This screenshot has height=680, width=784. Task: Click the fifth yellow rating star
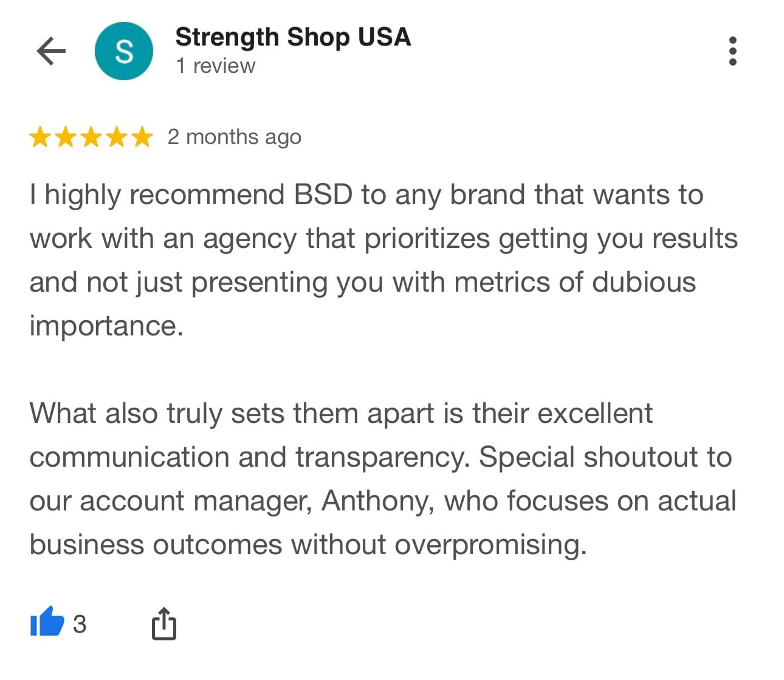[x=142, y=137]
